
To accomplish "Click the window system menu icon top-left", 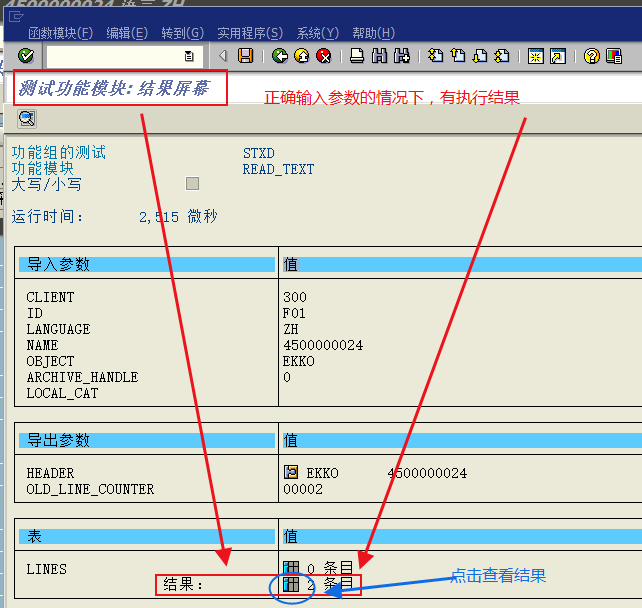I will click(x=16, y=16).
